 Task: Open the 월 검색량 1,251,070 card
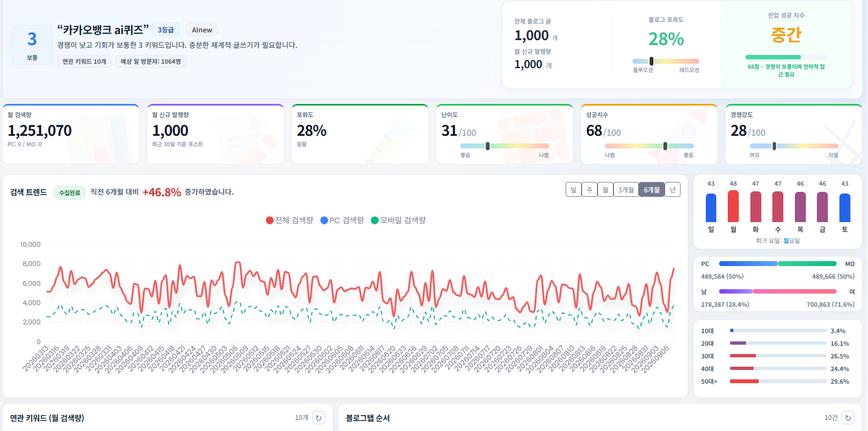(x=71, y=134)
